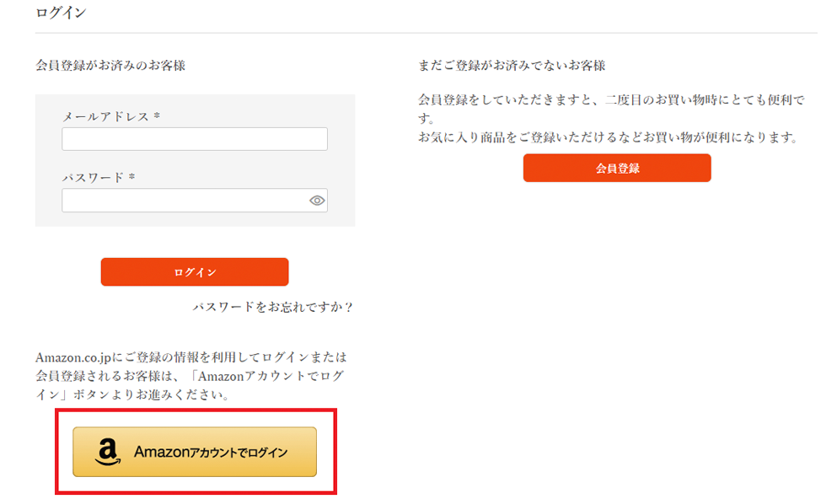Click empty gray area below password field
The width and height of the screenshot is (837, 504).
point(194,219)
